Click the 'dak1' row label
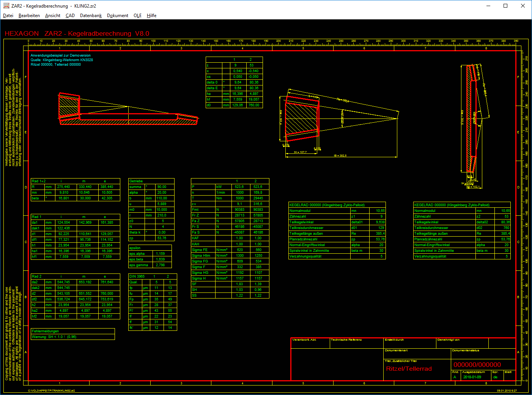Image resolution: width=532 pixels, height=395 pixels. coord(36,228)
